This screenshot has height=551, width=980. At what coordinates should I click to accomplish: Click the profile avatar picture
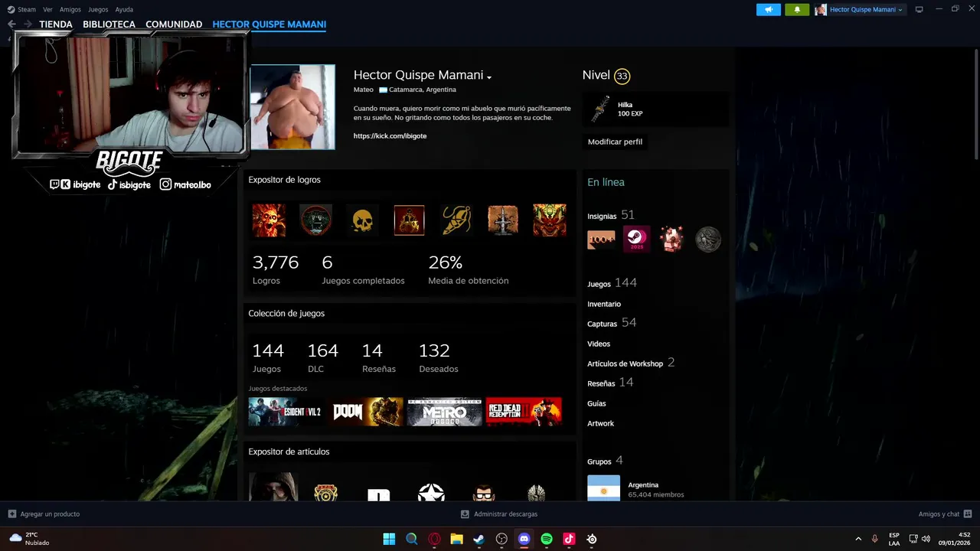(x=292, y=107)
